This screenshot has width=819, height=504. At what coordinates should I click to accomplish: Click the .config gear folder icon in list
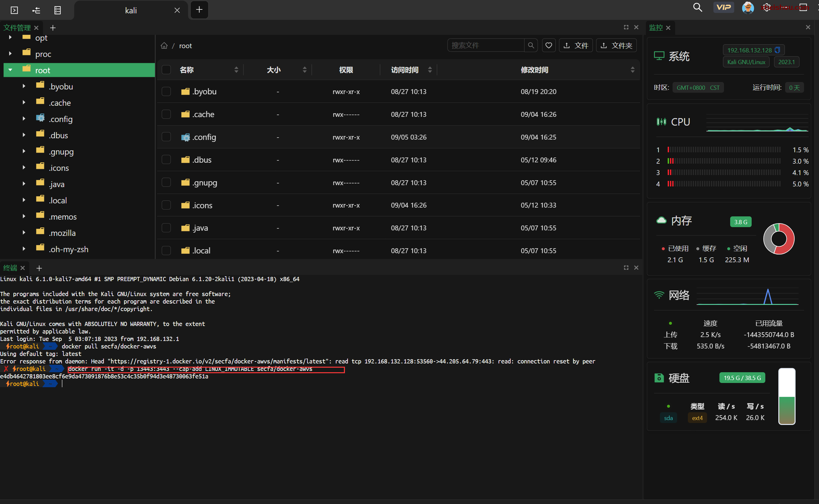coord(185,137)
